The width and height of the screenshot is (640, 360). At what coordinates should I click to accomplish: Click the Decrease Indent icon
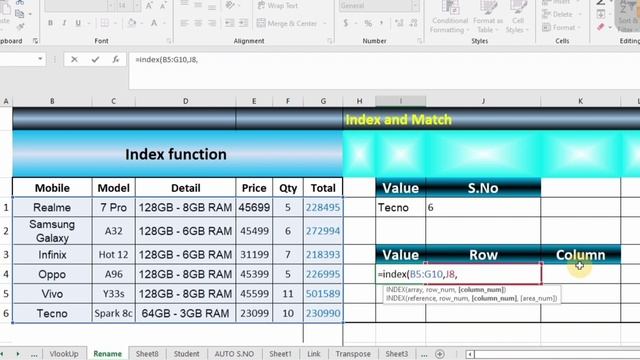click(x=230, y=23)
